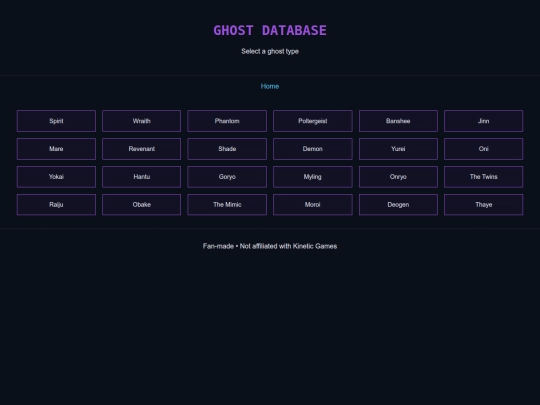This screenshot has height=405, width=540.
Task: Open the Banshee ghost page
Action: point(398,121)
